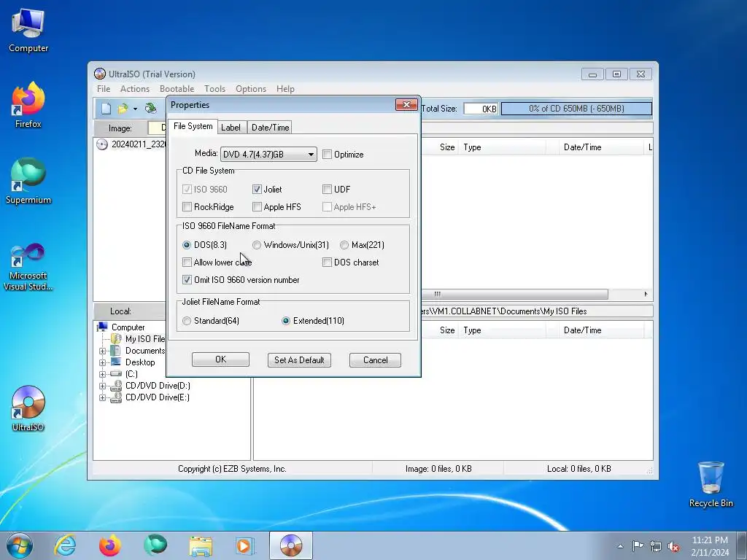Toggle the Optimize checkbox
Screen dimensions: 747x560
(x=327, y=155)
